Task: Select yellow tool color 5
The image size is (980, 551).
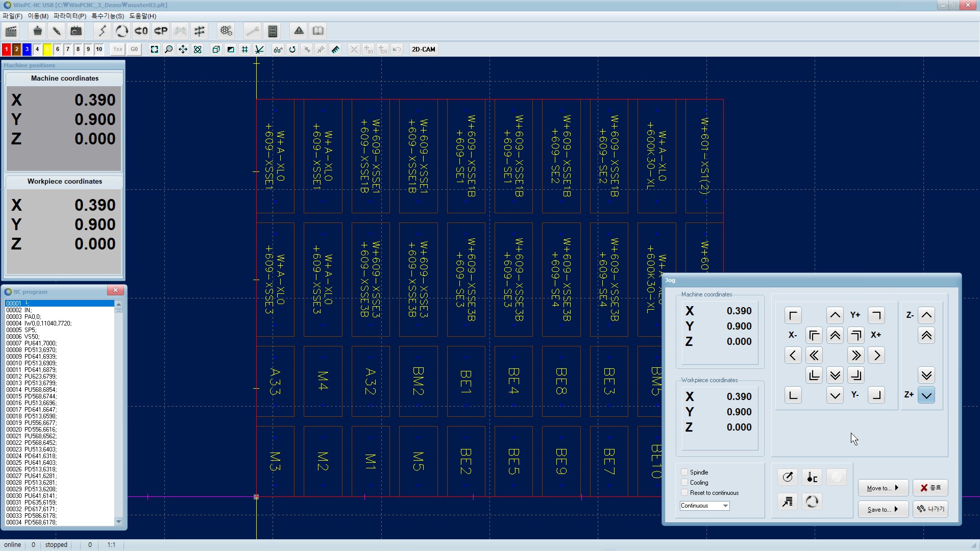Action: 47,49
